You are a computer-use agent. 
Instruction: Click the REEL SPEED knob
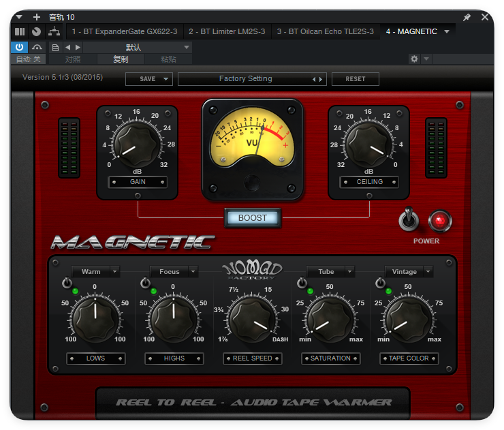click(252, 320)
